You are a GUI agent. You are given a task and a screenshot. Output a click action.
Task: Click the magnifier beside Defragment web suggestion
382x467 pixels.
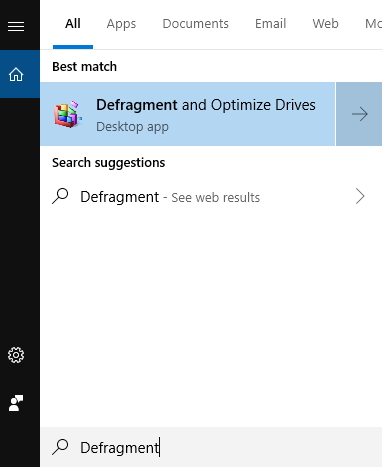coord(60,196)
